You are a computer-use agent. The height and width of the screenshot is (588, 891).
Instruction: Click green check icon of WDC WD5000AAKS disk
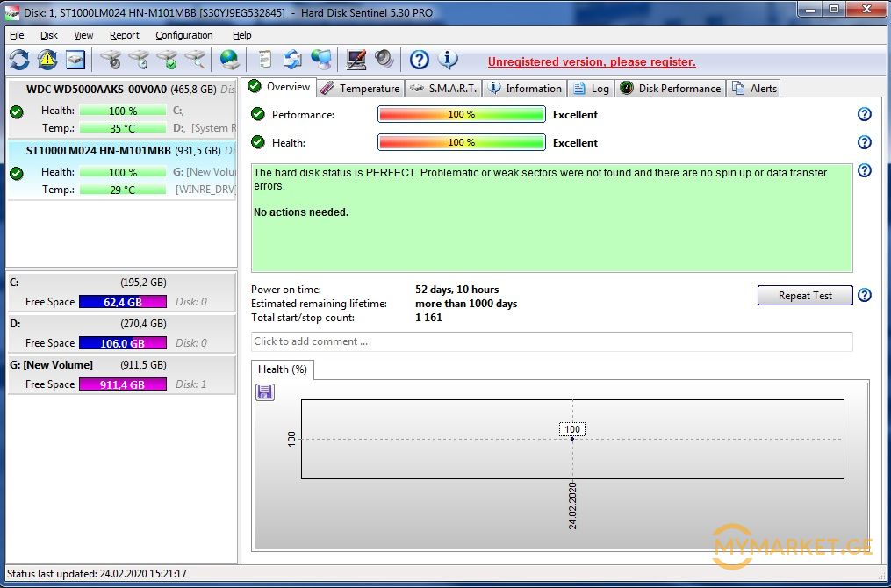(17, 112)
